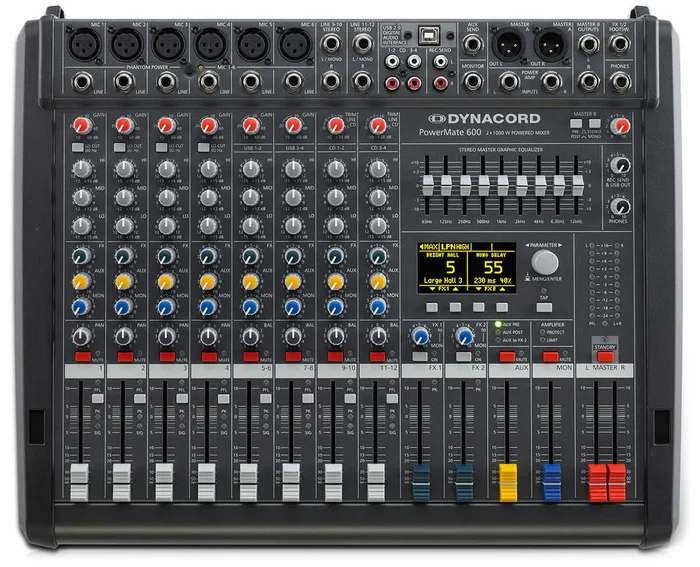Click the 'Large Hall 3' text on the display
The height and width of the screenshot is (567, 700).
(443, 280)
